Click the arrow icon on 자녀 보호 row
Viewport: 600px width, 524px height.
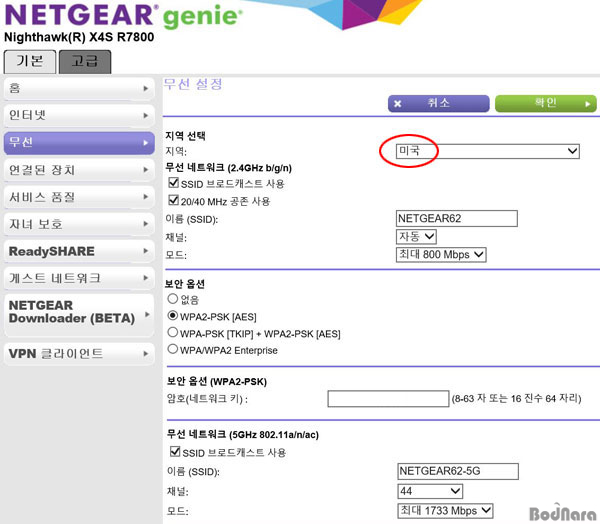[x=146, y=224]
